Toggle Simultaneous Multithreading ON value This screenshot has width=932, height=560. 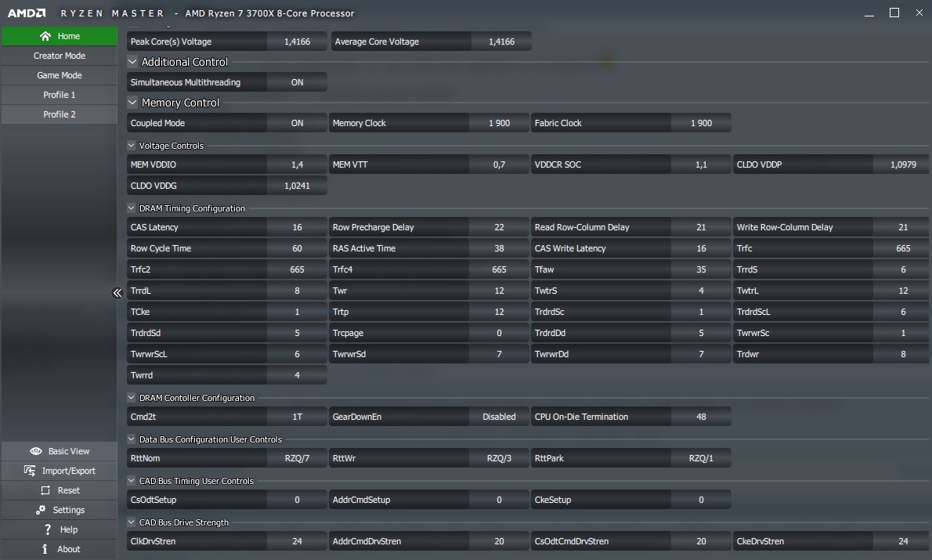297,83
